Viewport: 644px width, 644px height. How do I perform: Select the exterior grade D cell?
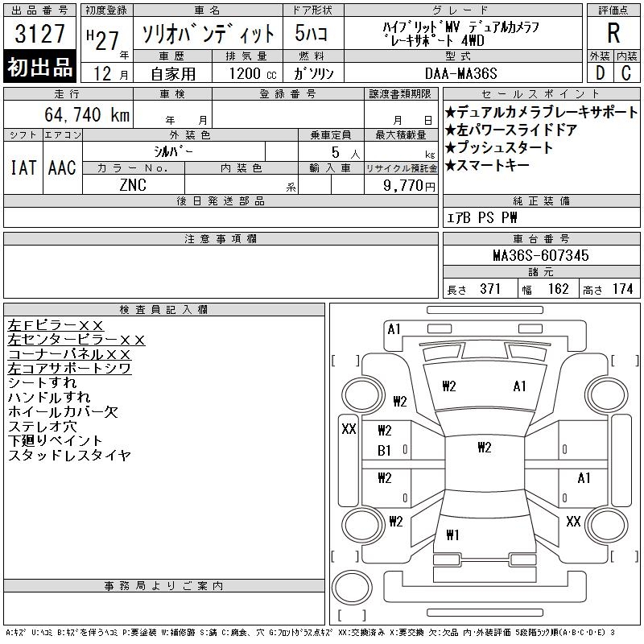[x=599, y=72]
